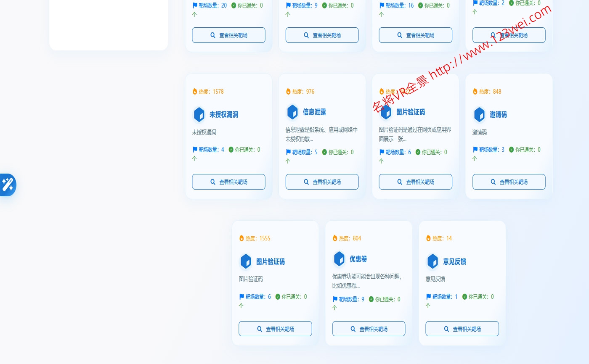Image resolution: width=589 pixels, height=364 pixels.
Task: Click the flame icon next to 热度 1578
Action: [x=195, y=92]
